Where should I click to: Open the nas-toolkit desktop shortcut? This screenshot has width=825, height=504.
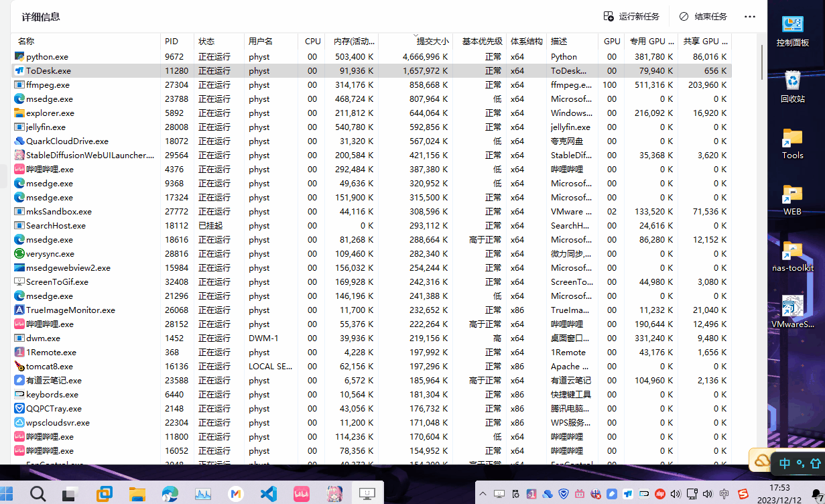793,256
